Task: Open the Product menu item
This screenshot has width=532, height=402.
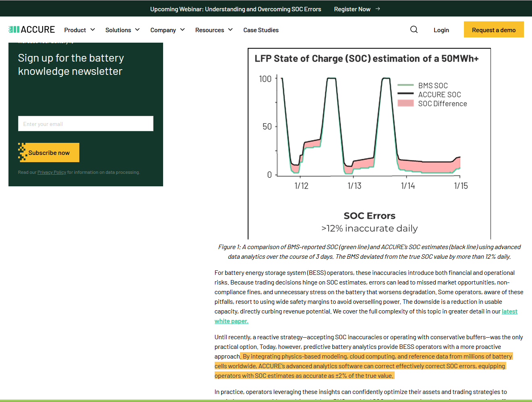Action: [75, 30]
